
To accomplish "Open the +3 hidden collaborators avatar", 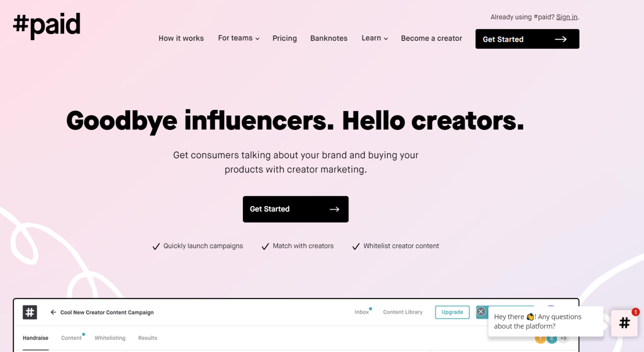I will [563, 338].
